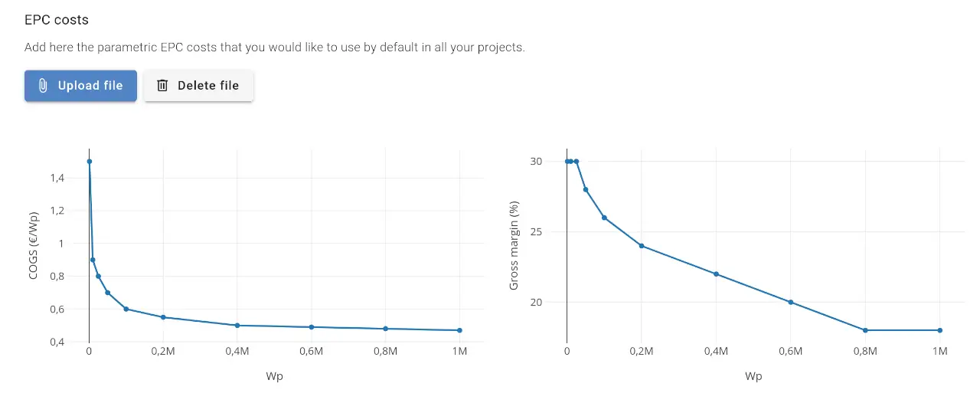Viewport: 980px width, 403px height.
Task: Click the Upload file button label
Action: tap(90, 86)
